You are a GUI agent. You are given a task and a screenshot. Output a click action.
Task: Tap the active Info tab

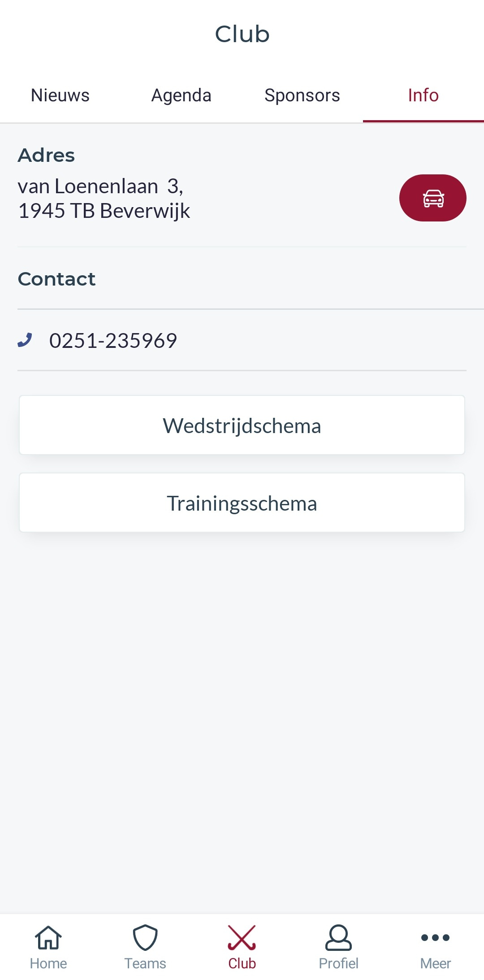[x=423, y=95]
